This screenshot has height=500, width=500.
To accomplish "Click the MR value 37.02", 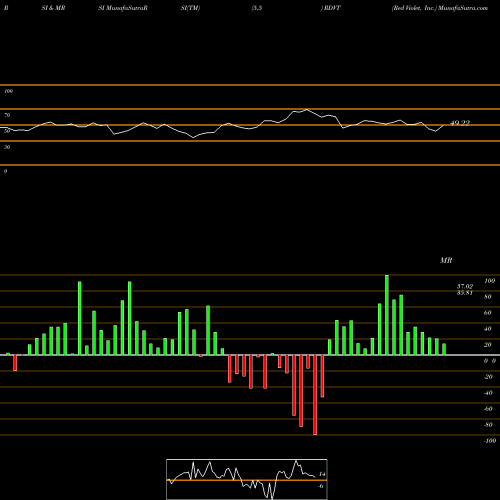I will coord(465,286).
